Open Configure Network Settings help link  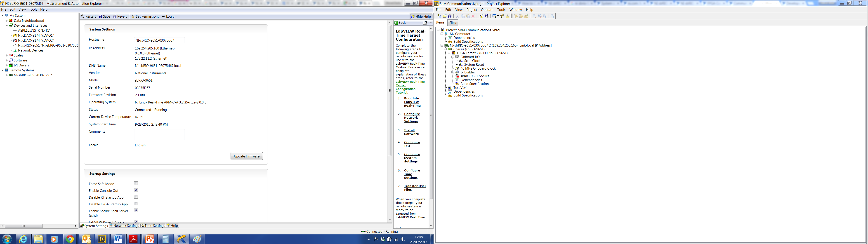412,118
